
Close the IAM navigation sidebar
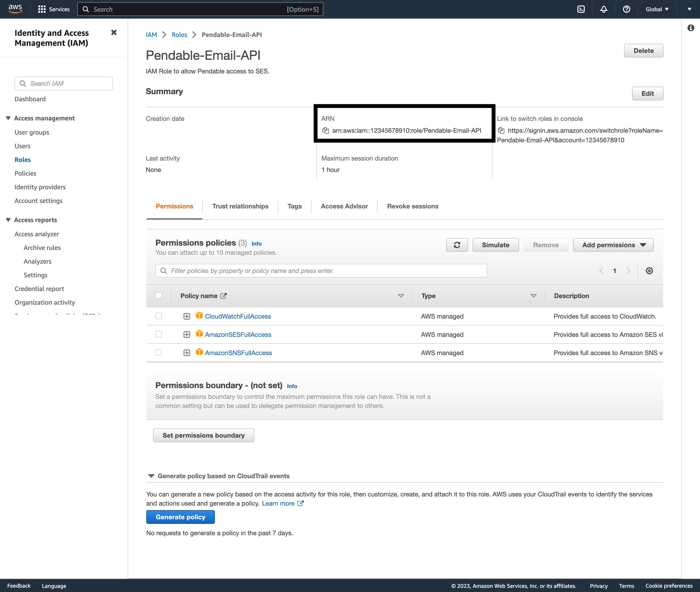(114, 33)
